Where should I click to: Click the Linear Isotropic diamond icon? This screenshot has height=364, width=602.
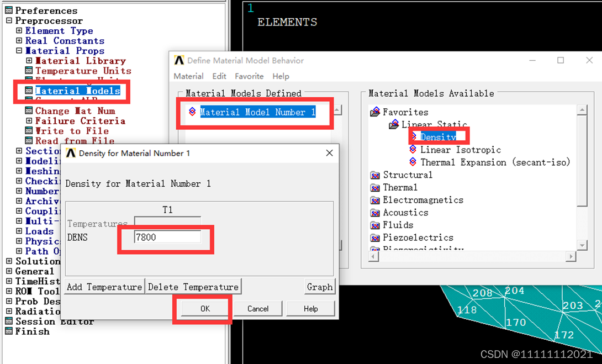pyautogui.click(x=413, y=149)
